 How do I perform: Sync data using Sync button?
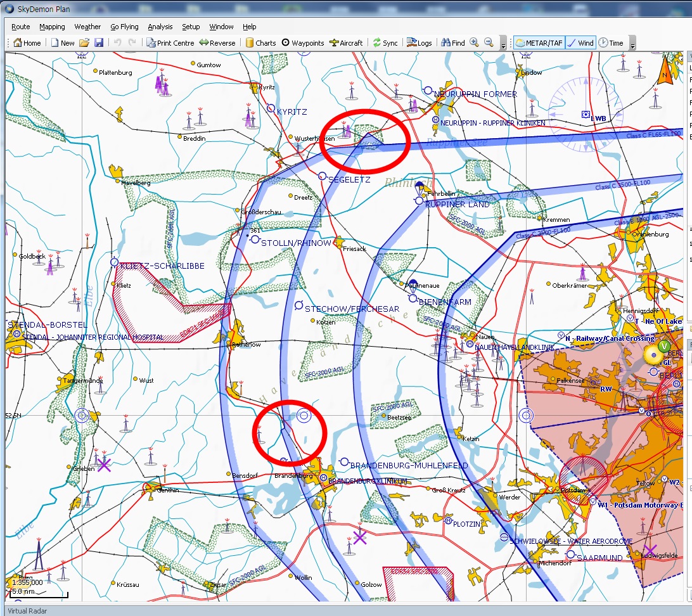(385, 43)
